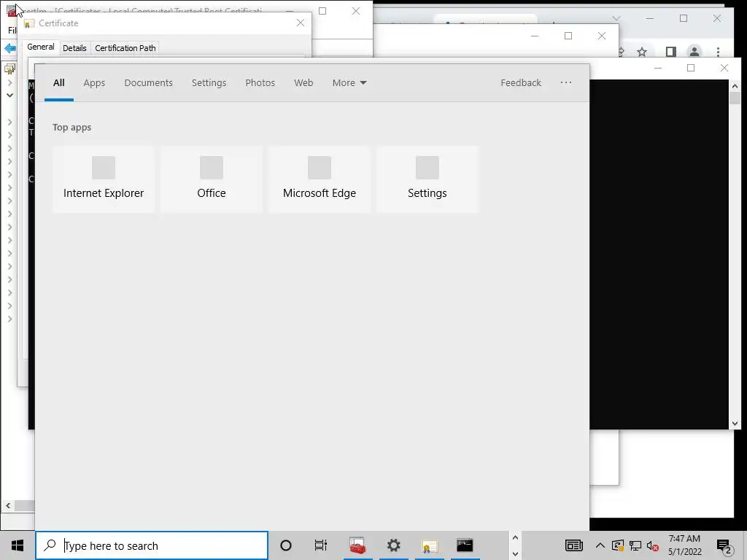This screenshot has width=747, height=560.
Task: Click the back arrow in certlm toolbar
Action: point(9,48)
